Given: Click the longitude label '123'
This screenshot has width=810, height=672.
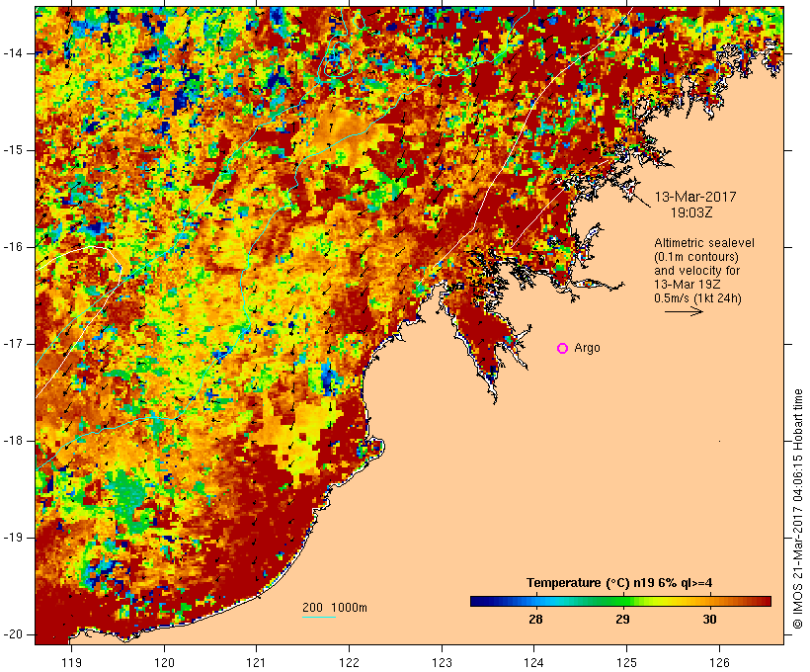Looking at the screenshot, I should [442, 662].
